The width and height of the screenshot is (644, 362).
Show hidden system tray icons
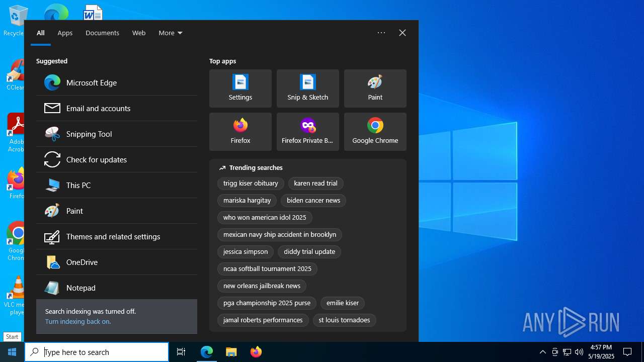543,352
